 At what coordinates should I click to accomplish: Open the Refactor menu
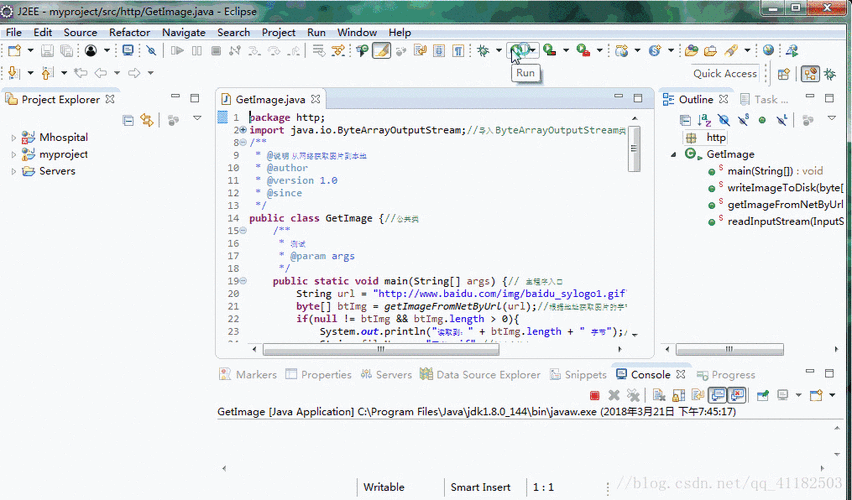click(129, 33)
